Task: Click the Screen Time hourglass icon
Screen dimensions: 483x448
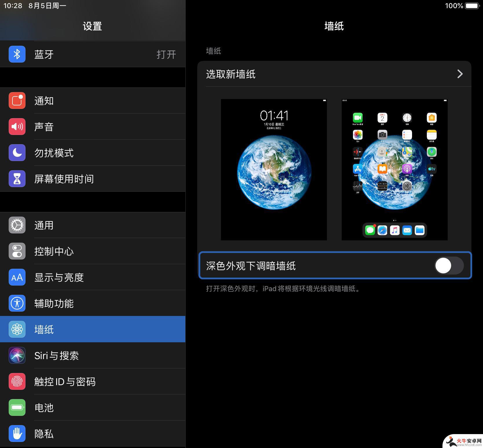Action: pyautogui.click(x=17, y=179)
